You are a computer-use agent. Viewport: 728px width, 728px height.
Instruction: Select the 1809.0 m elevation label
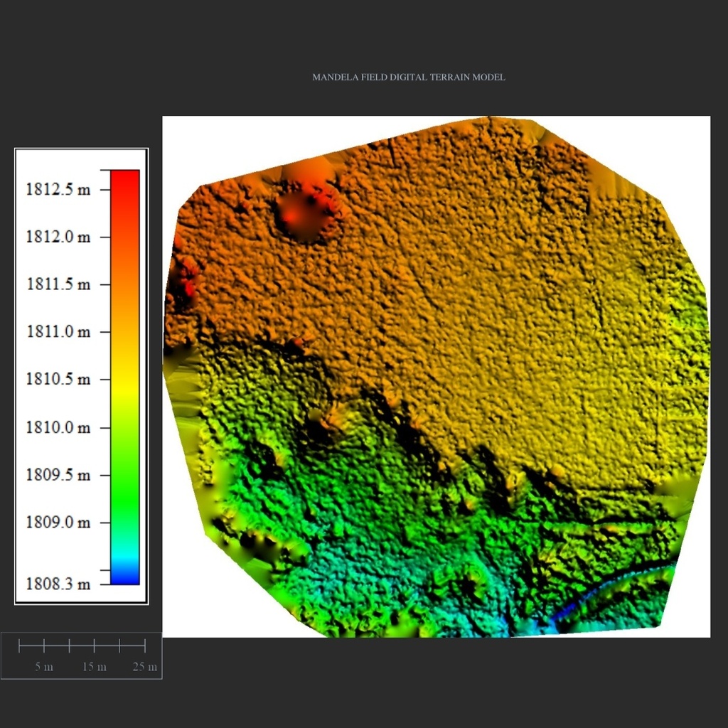coord(58,523)
